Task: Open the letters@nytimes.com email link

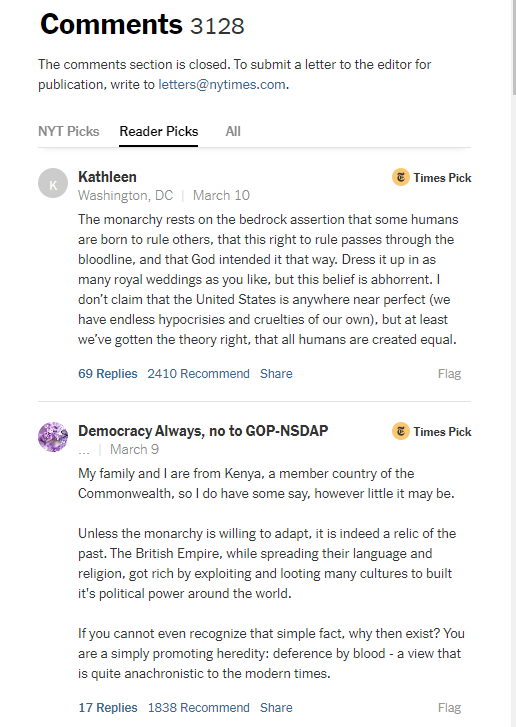Action: point(222,84)
